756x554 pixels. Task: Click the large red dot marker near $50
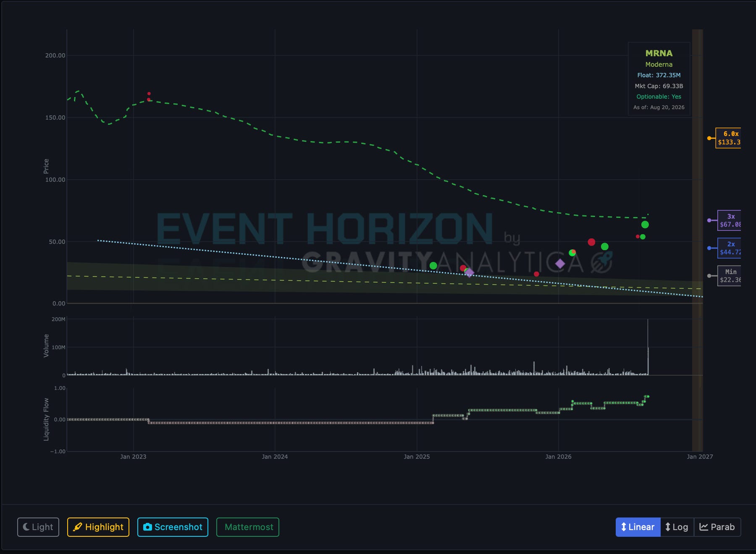click(591, 242)
